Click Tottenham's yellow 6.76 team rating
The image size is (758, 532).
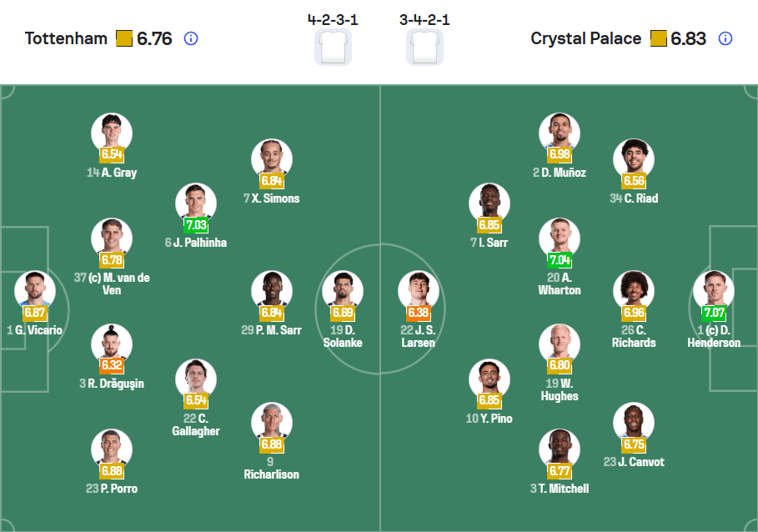point(144,38)
